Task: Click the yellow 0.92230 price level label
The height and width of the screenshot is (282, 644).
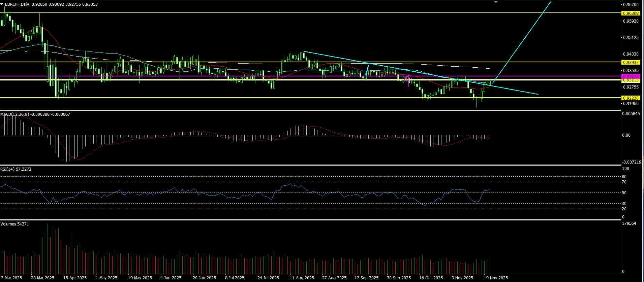Action: point(631,98)
